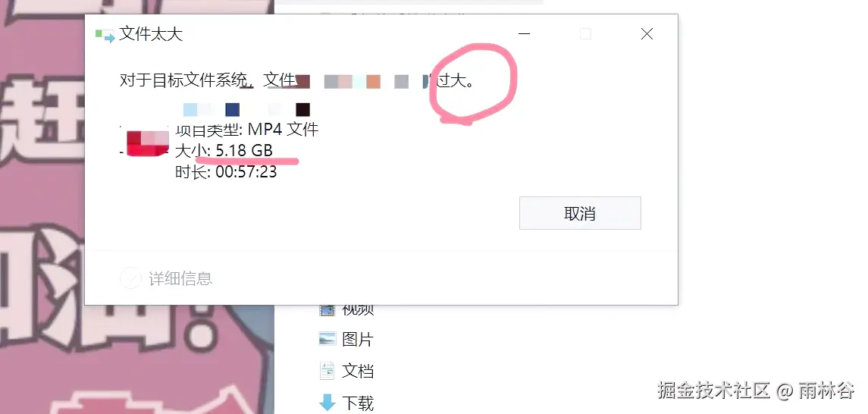Click the 时长 00:57:23 duration line

tap(226, 172)
